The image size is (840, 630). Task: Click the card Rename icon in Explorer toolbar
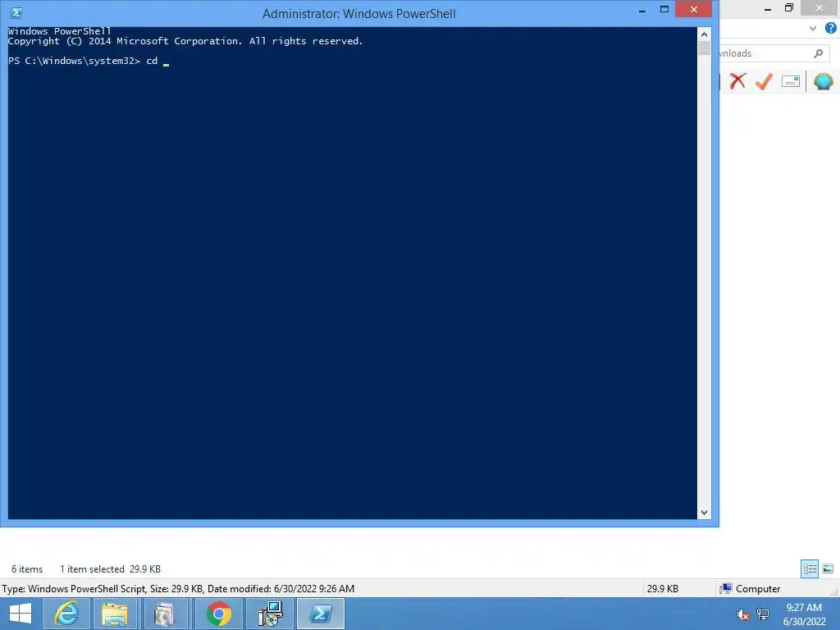tap(790, 81)
